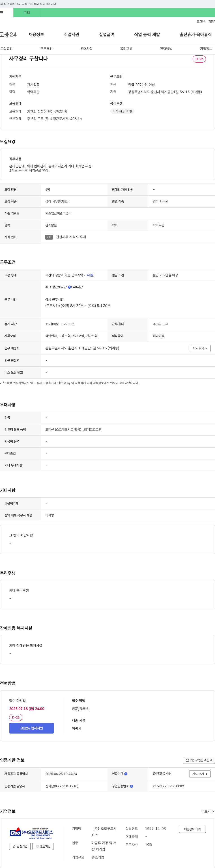The image size is (215, 868).
Task: Select the job title 사무경리 구합니다
Action: [29, 59]
